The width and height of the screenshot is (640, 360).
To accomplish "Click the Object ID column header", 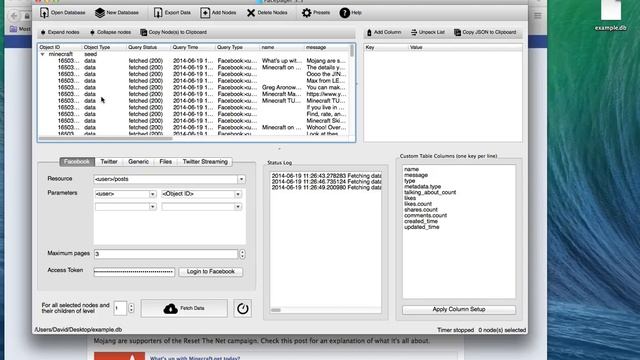I will [60, 47].
